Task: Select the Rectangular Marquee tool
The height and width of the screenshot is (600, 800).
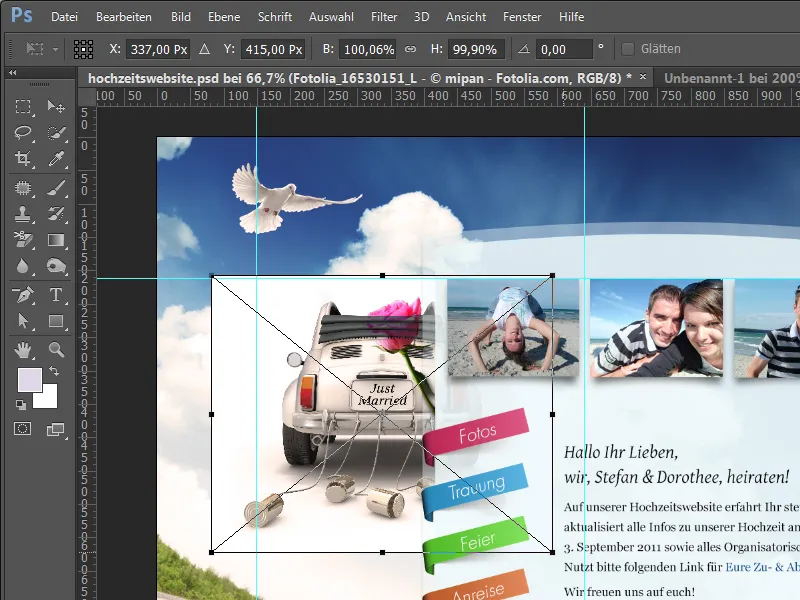Action: pyautogui.click(x=23, y=106)
